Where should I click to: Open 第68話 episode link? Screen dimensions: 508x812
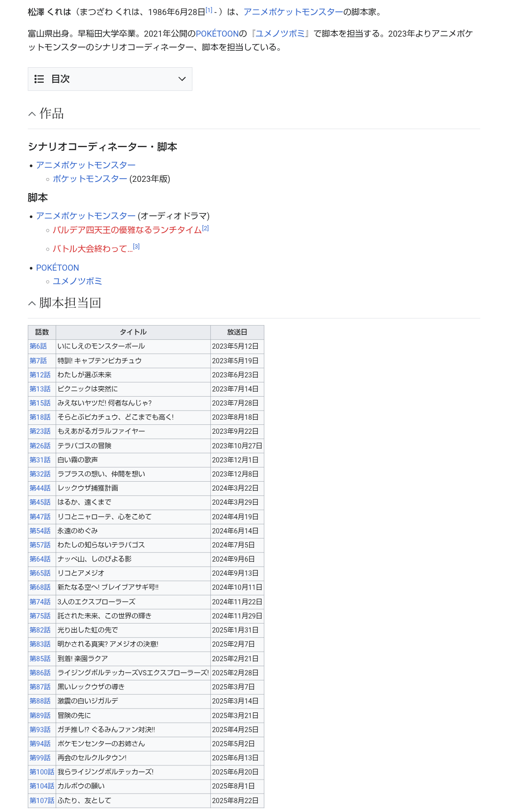40,587
